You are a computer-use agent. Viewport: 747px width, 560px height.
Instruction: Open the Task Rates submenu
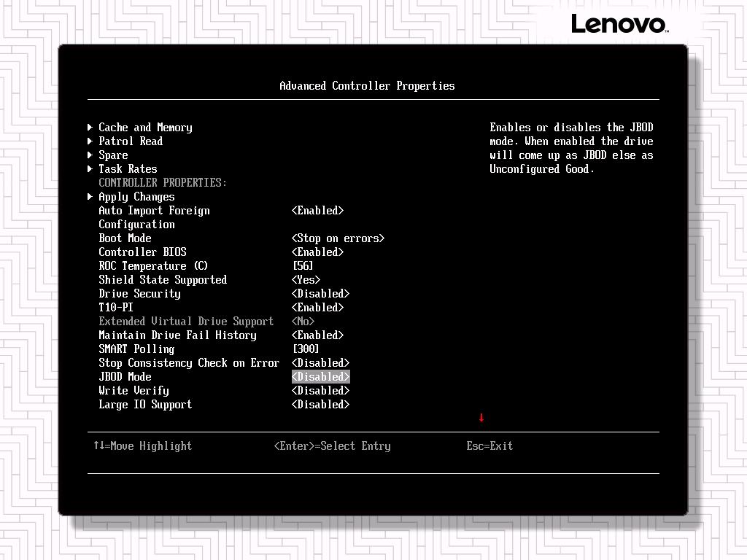128,169
